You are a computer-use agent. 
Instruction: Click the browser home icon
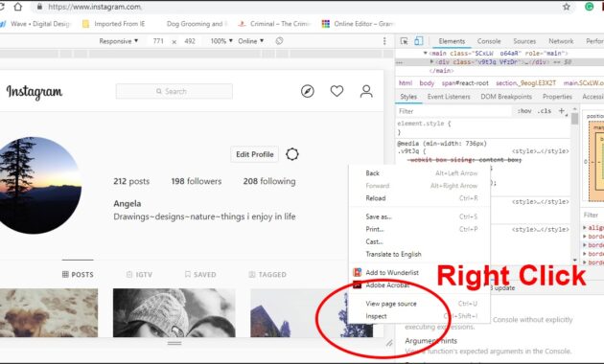coord(17,7)
